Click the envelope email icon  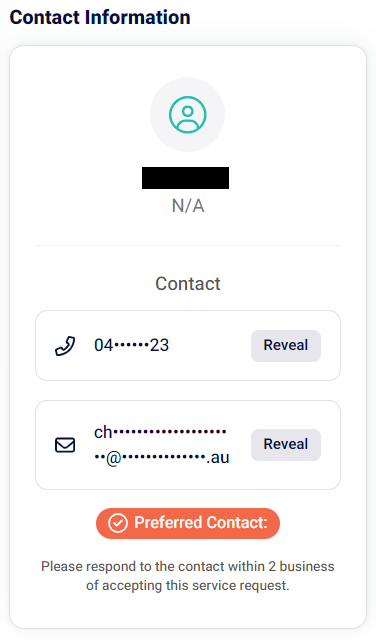pyautogui.click(x=65, y=445)
